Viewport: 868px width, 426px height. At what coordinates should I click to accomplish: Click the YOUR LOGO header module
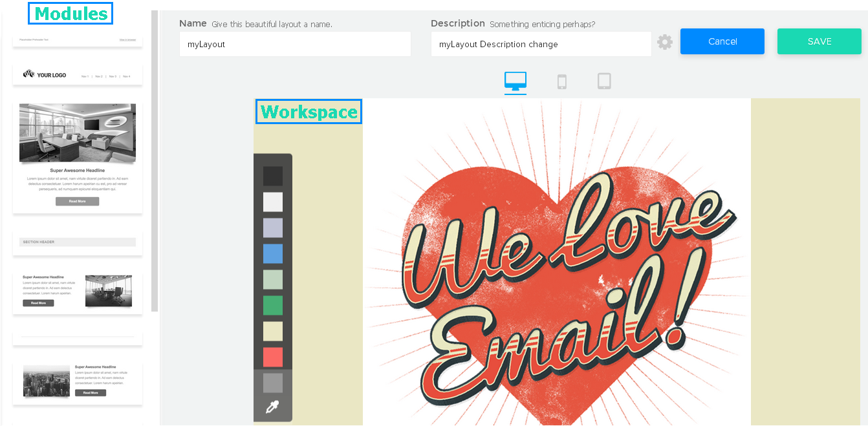tap(78, 75)
